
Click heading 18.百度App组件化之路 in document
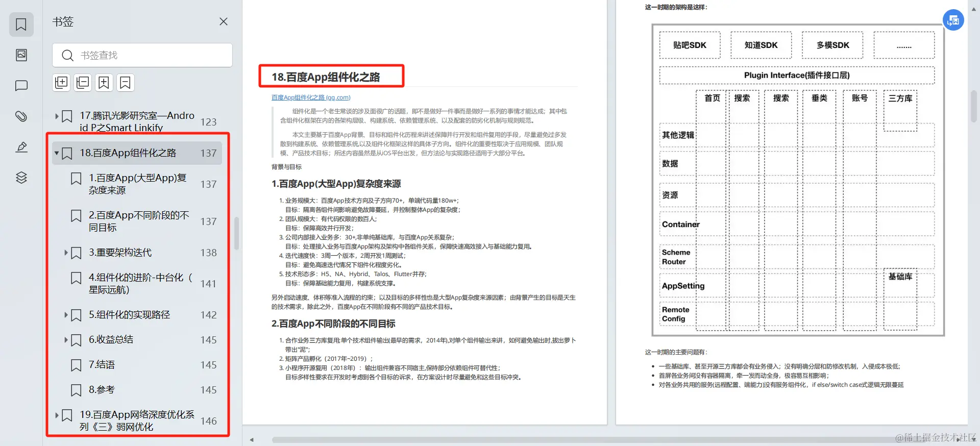(326, 77)
